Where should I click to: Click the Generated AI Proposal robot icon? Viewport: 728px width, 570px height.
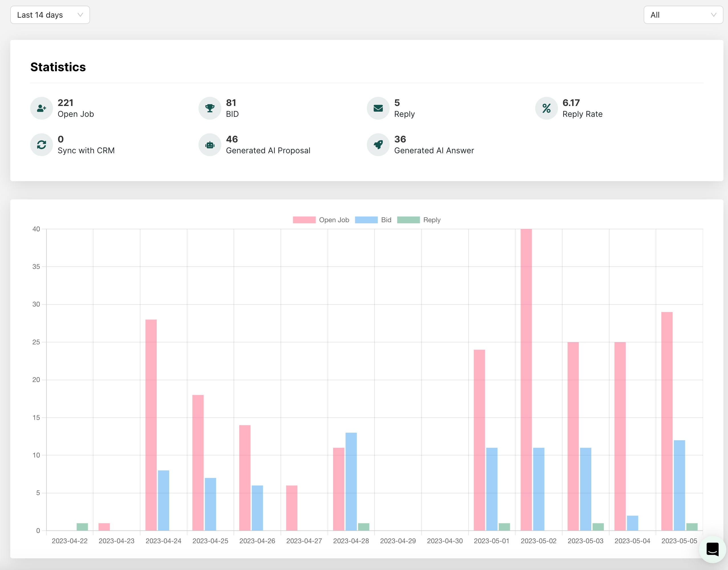(x=210, y=144)
